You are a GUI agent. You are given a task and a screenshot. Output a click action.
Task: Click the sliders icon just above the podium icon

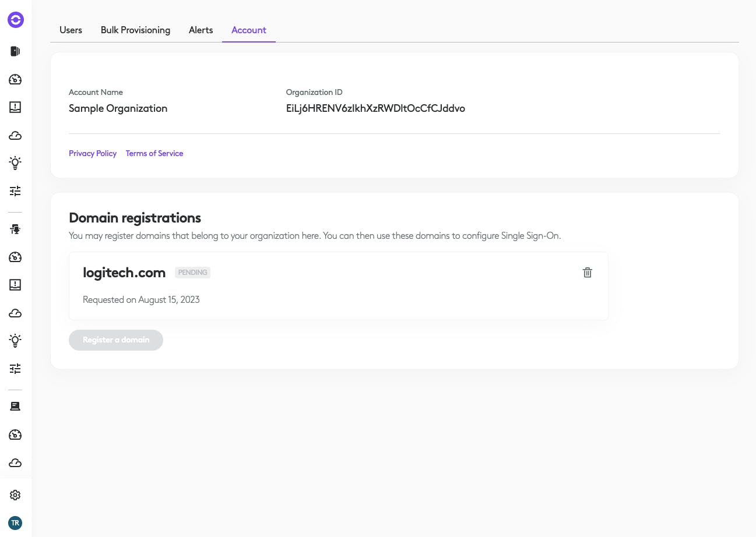tap(16, 191)
